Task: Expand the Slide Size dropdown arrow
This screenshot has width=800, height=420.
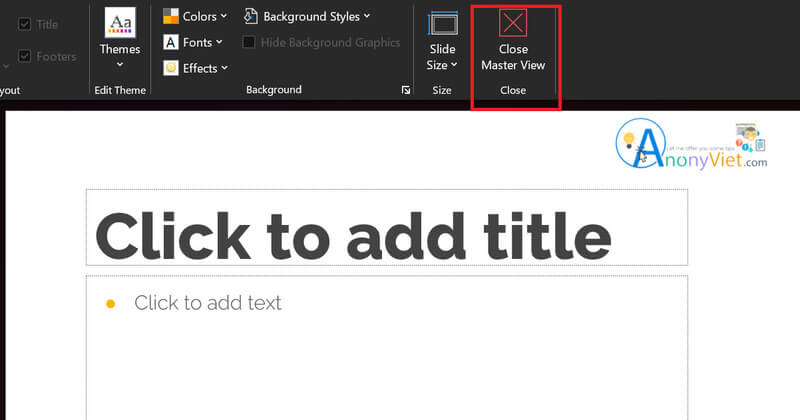Action: pos(454,65)
